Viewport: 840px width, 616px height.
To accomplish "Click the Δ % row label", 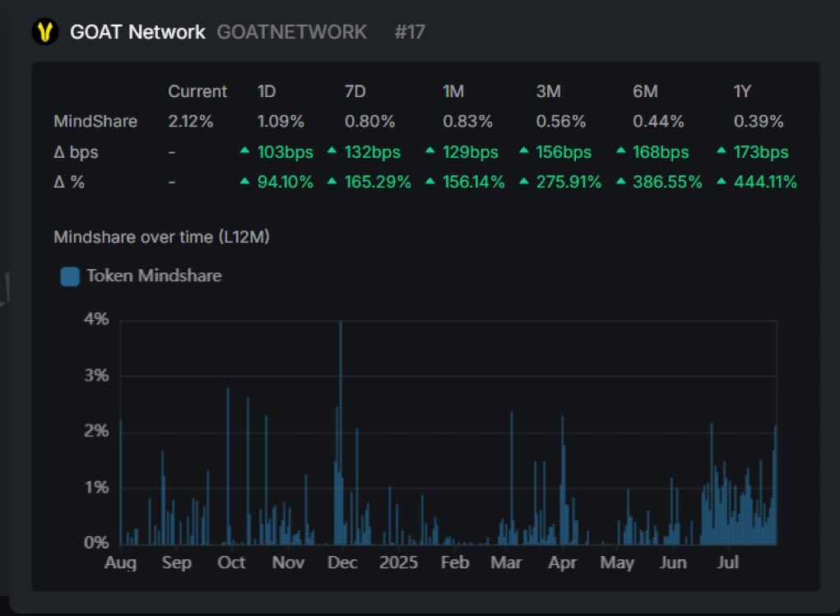I will pos(70,182).
